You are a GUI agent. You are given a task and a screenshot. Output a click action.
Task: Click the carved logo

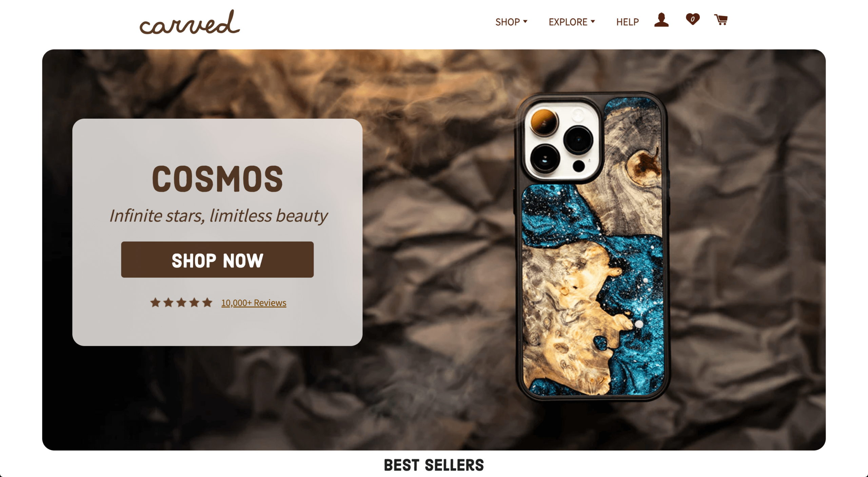(x=190, y=22)
